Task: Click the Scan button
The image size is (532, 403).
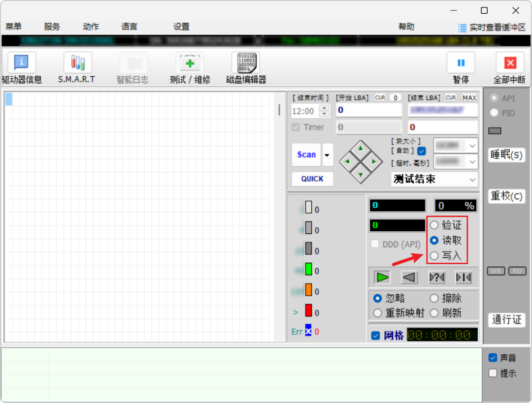Action: [x=306, y=155]
